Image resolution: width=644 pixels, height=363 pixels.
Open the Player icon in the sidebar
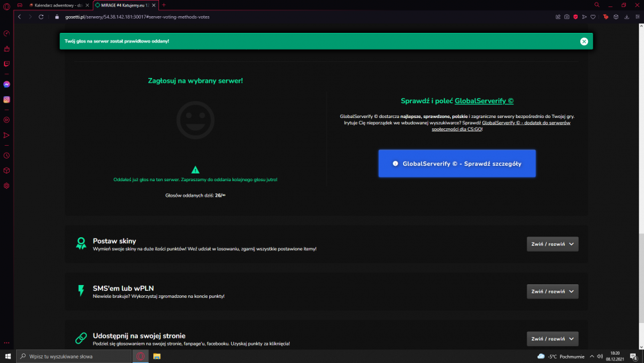6,120
